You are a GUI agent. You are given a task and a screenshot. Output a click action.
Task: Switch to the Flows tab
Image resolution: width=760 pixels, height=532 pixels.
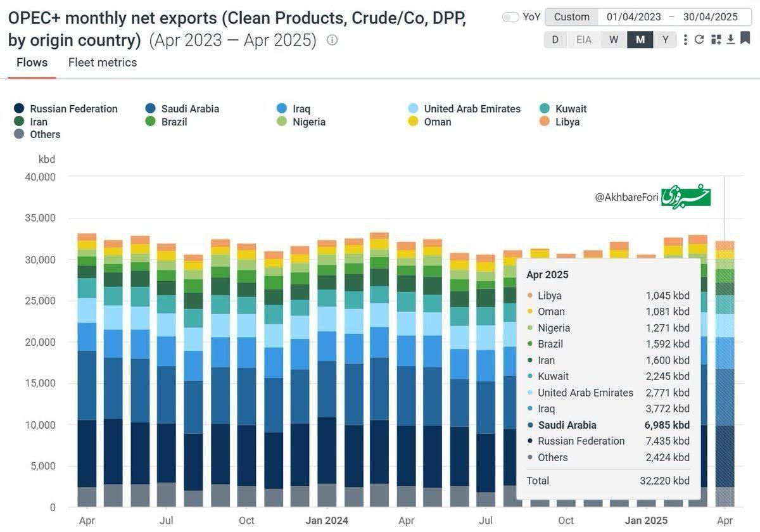[x=32, y=63]
